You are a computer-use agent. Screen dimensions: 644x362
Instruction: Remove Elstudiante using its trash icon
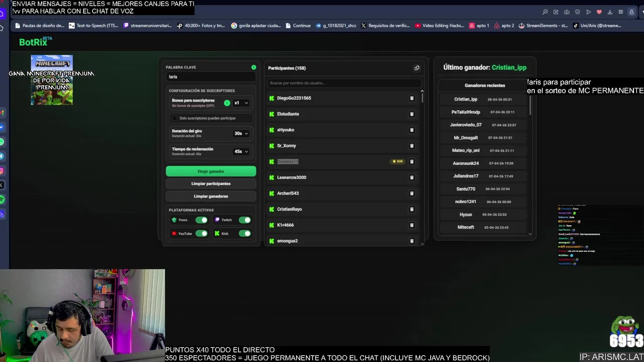click(x=412, y=114)
